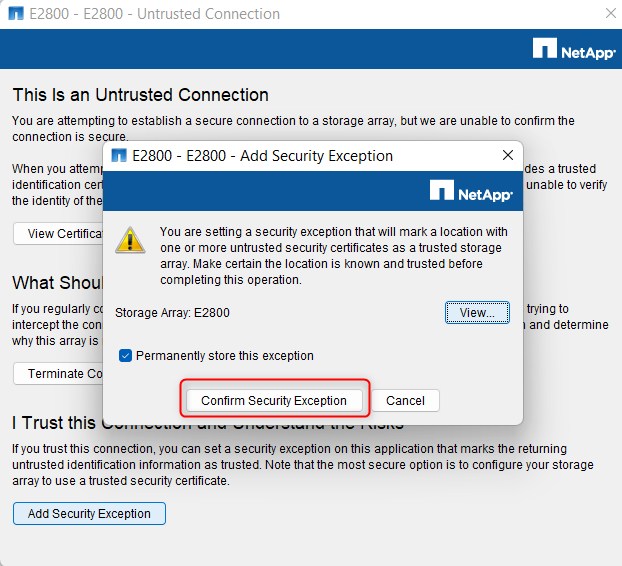Click the 'Storage Array: E2800' label
The height and width of the screenshot is (566, 622).
[x=172, y=313]
